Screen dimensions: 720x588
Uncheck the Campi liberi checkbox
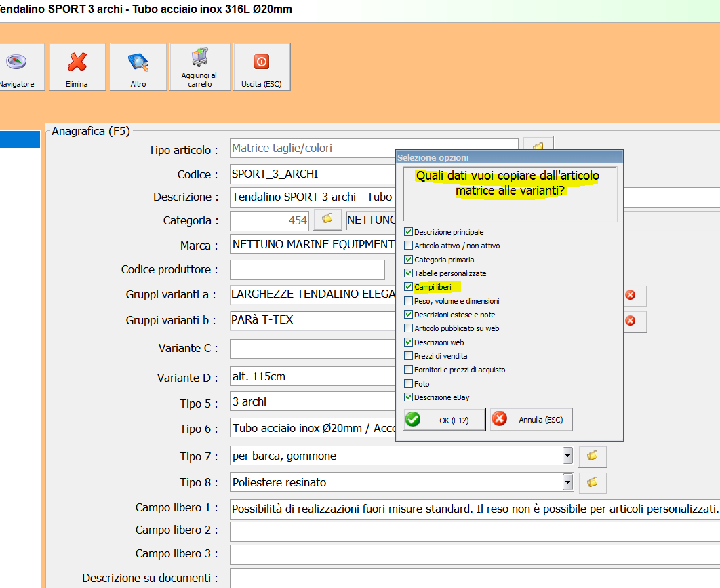click(408, 287)
